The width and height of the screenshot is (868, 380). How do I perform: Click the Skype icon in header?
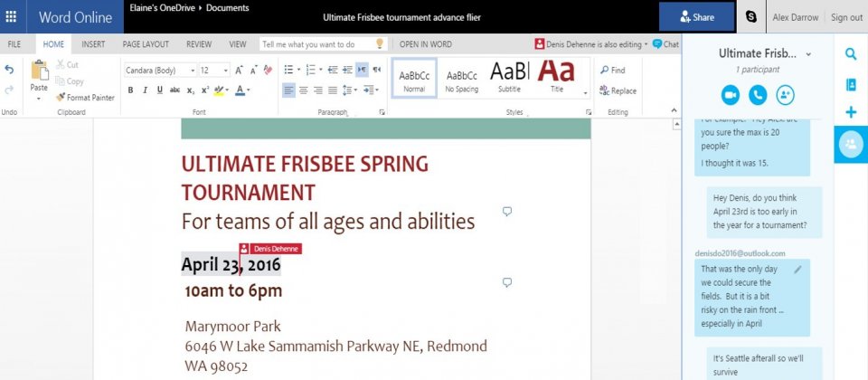point(750,17)
